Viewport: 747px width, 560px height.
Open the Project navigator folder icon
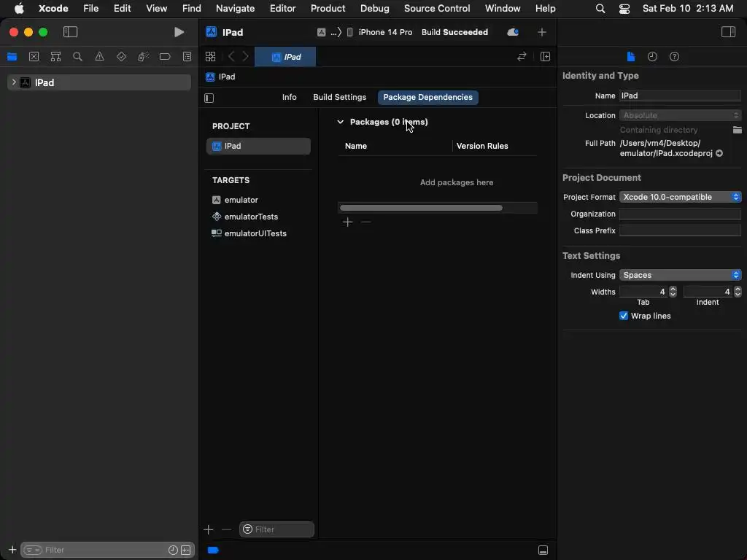click(x=12, y=57)
